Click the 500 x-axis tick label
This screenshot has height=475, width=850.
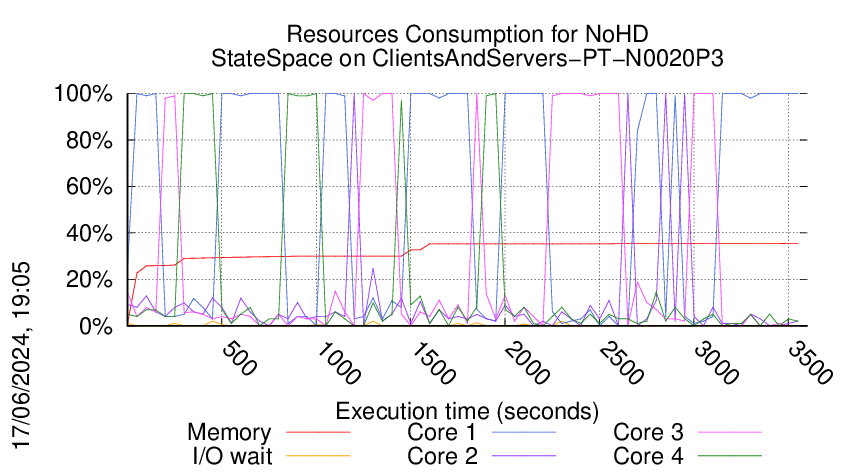(x=239, y=358)
